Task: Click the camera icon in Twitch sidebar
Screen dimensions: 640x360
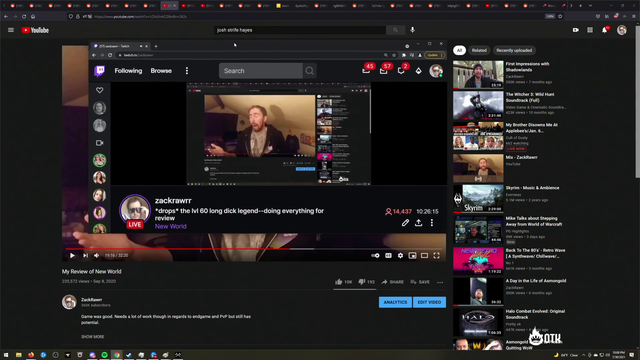Action: point(100,143)
